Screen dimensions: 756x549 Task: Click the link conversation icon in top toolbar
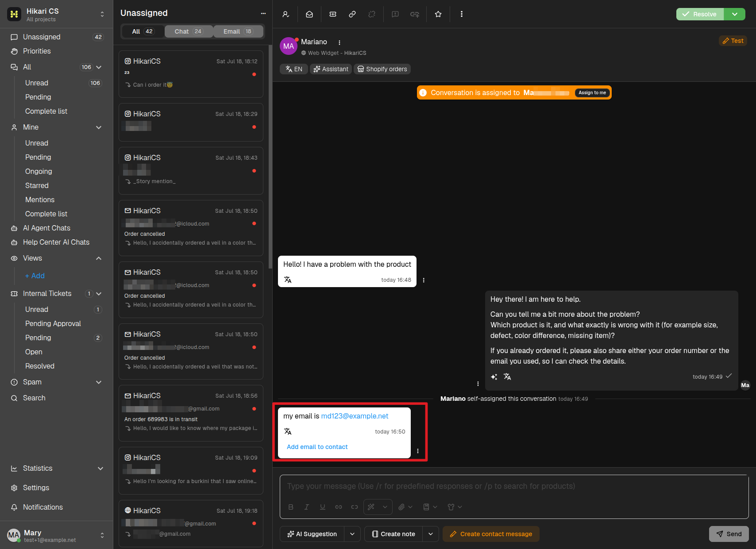pos(352,14)
